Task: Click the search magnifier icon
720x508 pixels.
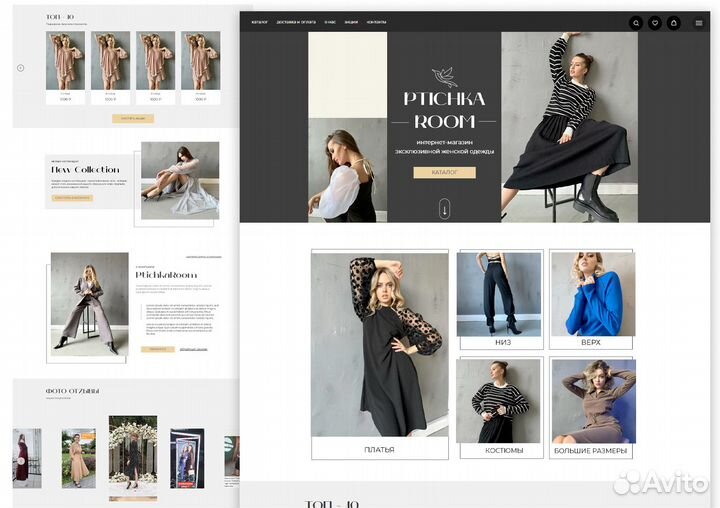Action: click(636, 22)
